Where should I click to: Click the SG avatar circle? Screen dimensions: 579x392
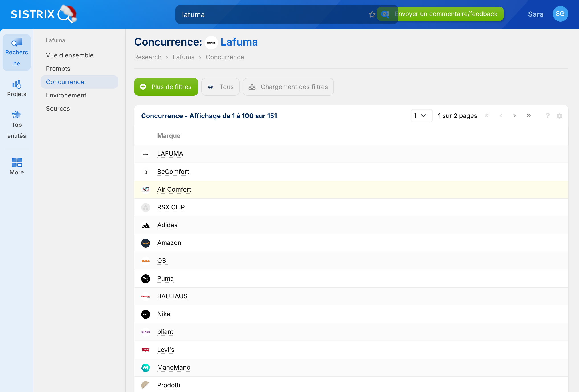pyautogui.click(x=560, y=14)
